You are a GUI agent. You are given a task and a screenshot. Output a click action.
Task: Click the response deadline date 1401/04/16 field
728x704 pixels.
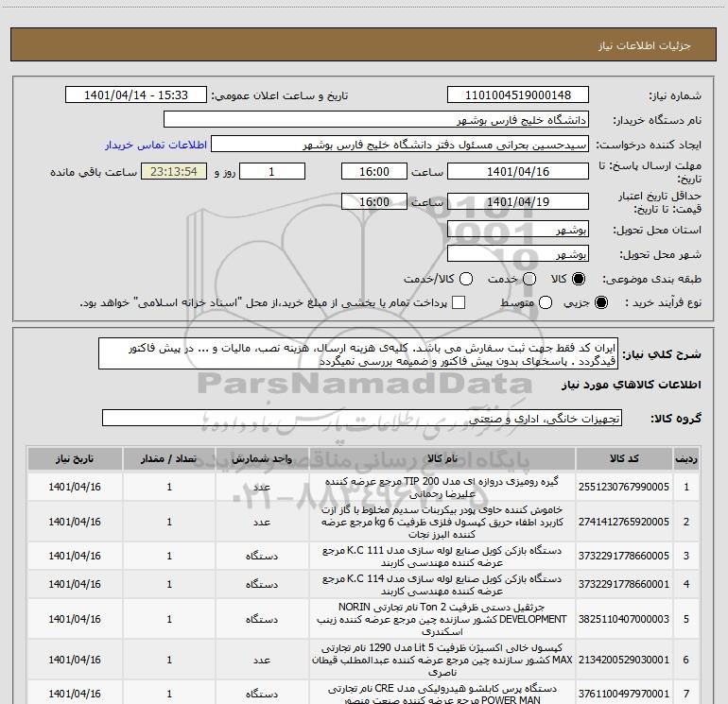tap(518, 172)
